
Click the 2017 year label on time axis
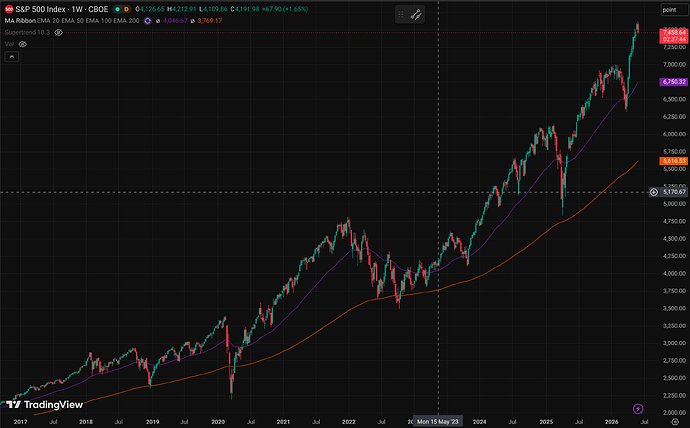point(20,422)
